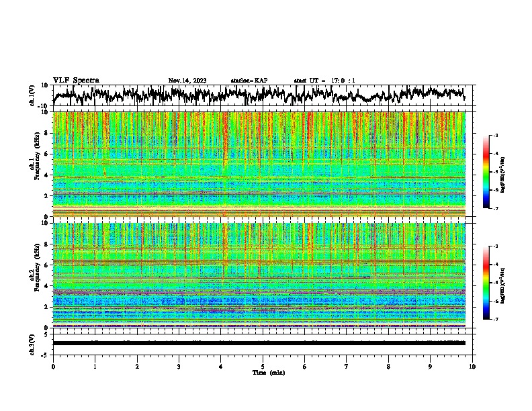
Task: Click the '7' tick on the Time axis
Action: click(x=347, y=367)
